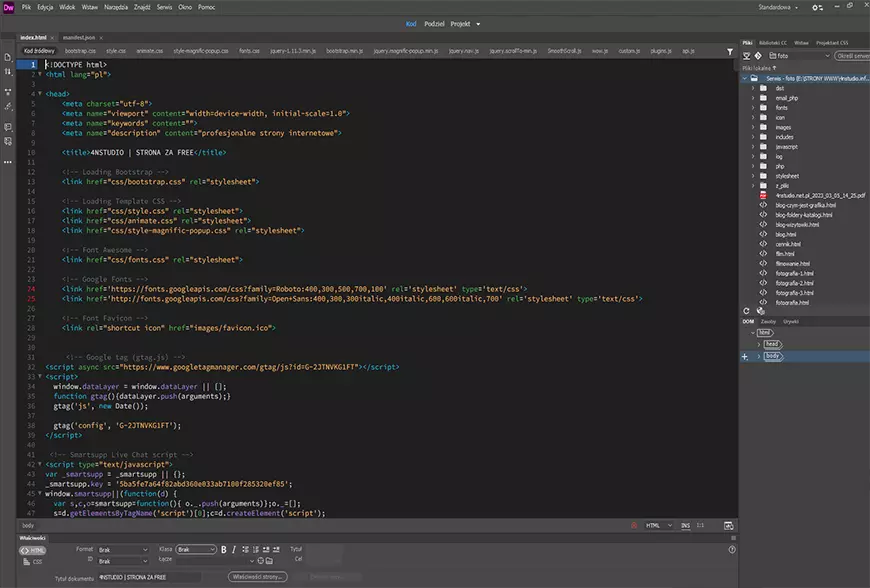The image size is (870, 588).
Task: Open related file custom.js
Action: [x=629, y=51]
